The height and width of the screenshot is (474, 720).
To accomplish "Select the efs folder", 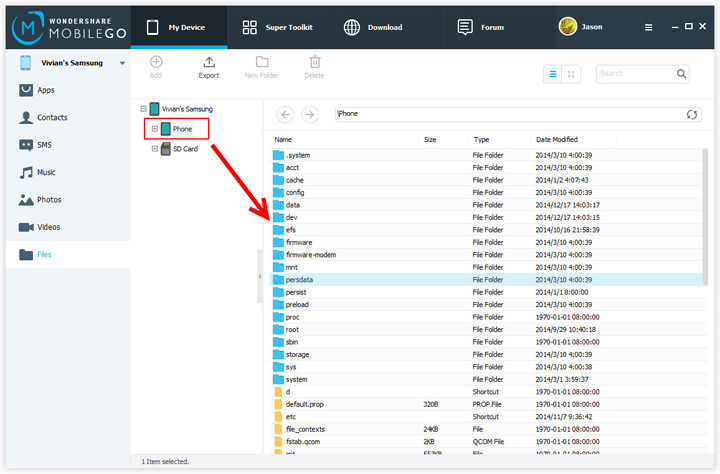I will click(486, 230).
